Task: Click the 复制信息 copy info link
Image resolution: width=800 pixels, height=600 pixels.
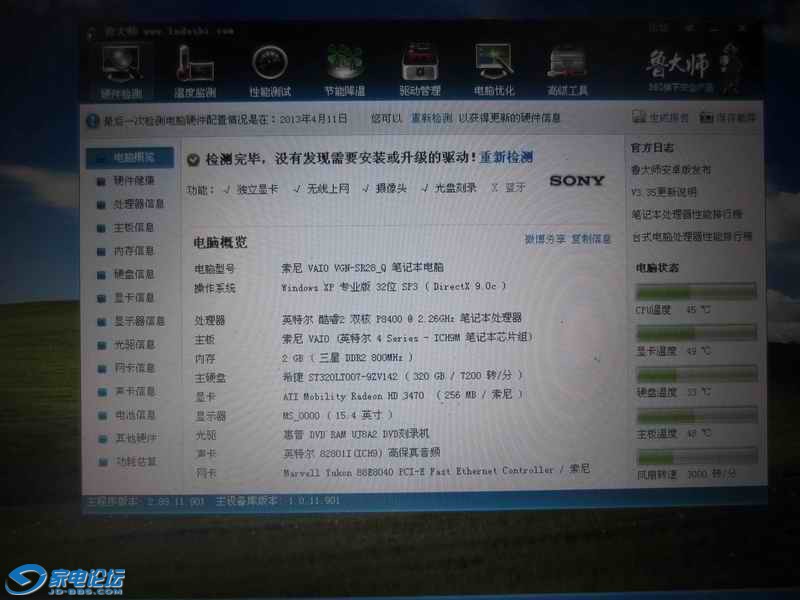Action: pyautogui.click(x=591, y=240)
